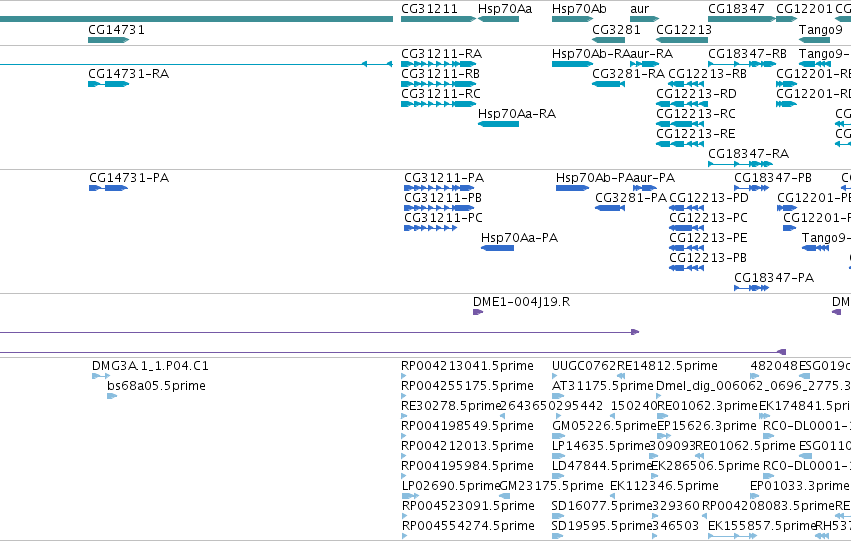Open the CG18347 gene label
This screenshot has width=851, height=541.
click(x=736, y=9)
